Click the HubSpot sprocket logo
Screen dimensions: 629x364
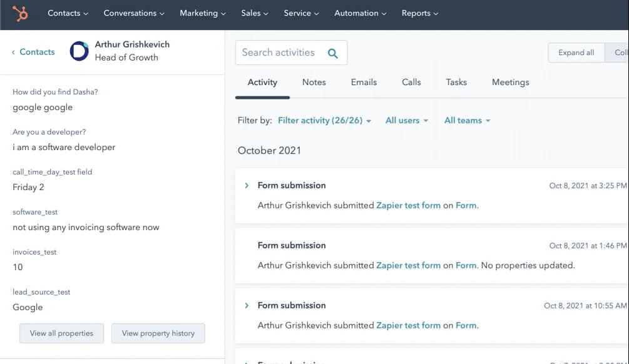point(20,13)
